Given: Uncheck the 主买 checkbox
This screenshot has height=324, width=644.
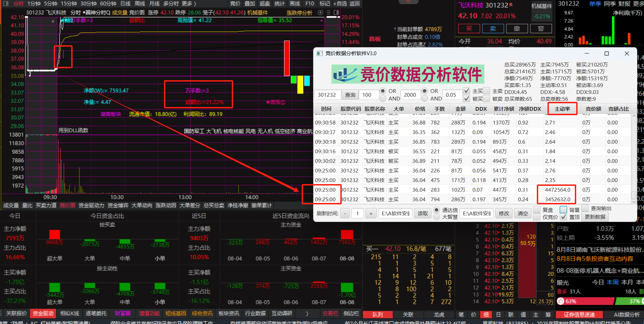Looking at the screenshot, I should pos(466,91).
